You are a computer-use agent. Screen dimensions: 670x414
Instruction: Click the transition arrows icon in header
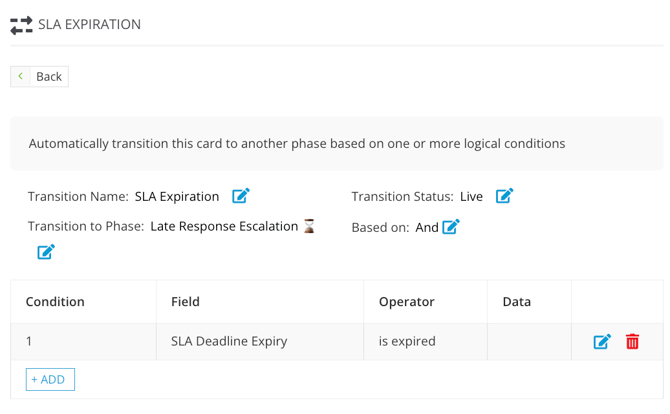(21, 25)
